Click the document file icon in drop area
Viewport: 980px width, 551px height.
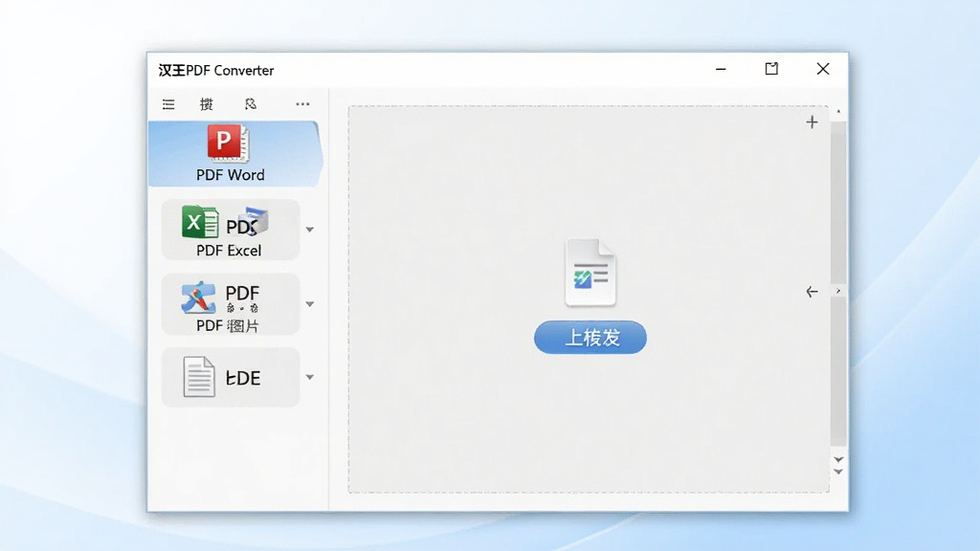pyautogui.click(x=590, y=273)
